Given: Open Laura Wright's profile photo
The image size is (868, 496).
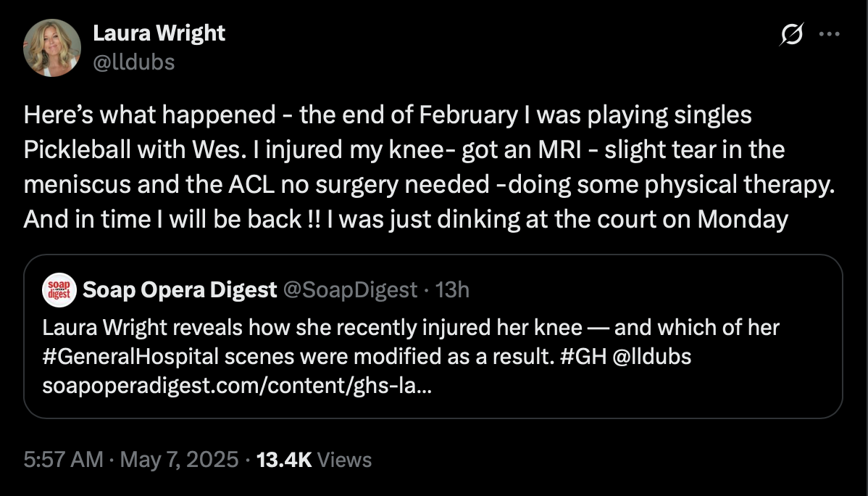Looking at the screenshot, I should tap(52, 48).
